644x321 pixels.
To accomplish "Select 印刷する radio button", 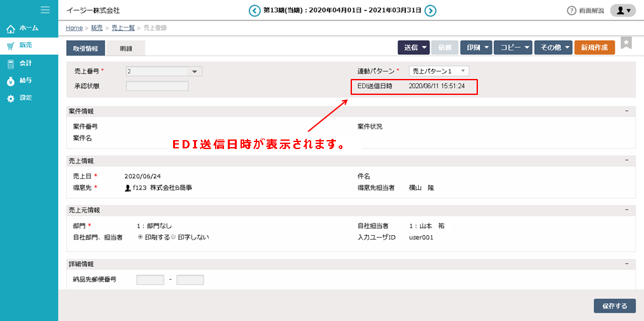I will click(x=141, y=237).
